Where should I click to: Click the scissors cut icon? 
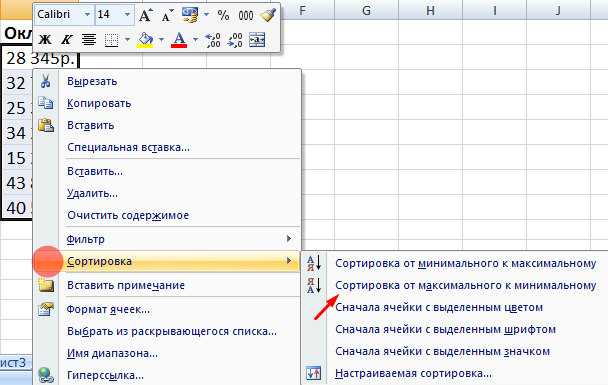click(46, 81)
